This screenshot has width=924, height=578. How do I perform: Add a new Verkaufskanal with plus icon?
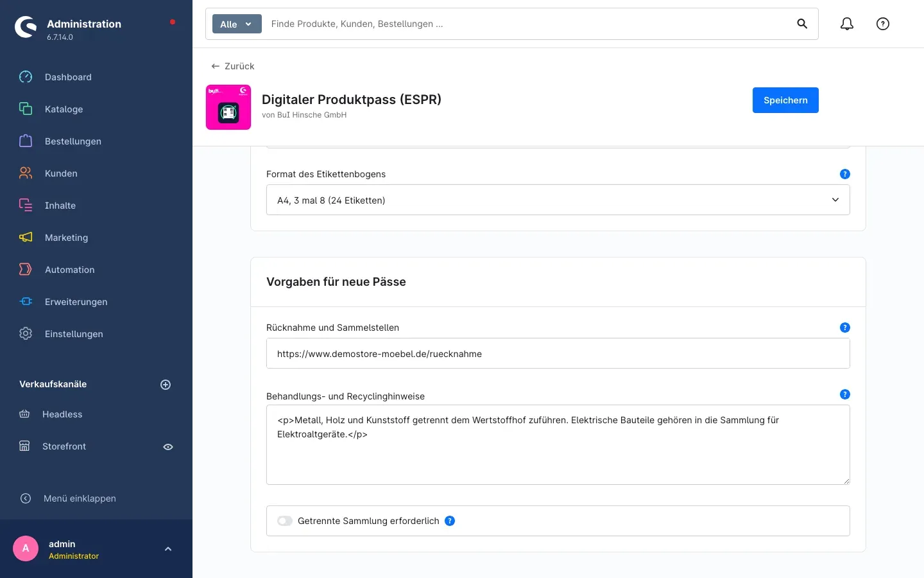[166, 385]
